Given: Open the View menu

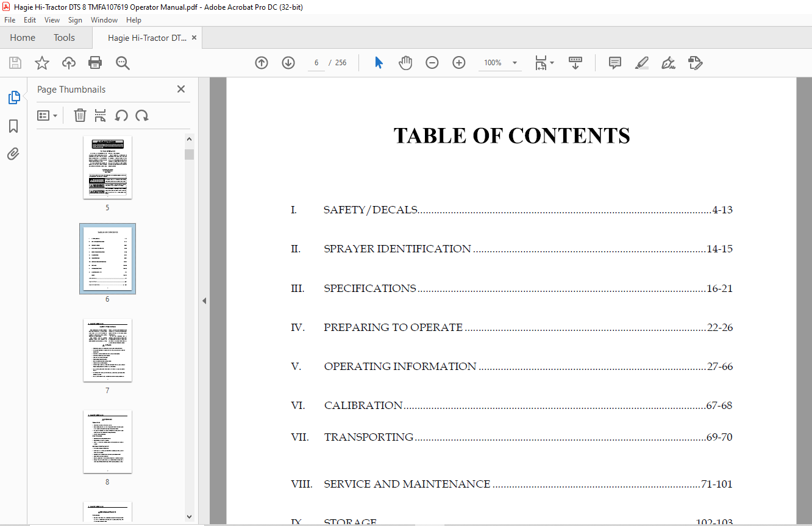Looking at the screenshot, I should coord(52,20).
